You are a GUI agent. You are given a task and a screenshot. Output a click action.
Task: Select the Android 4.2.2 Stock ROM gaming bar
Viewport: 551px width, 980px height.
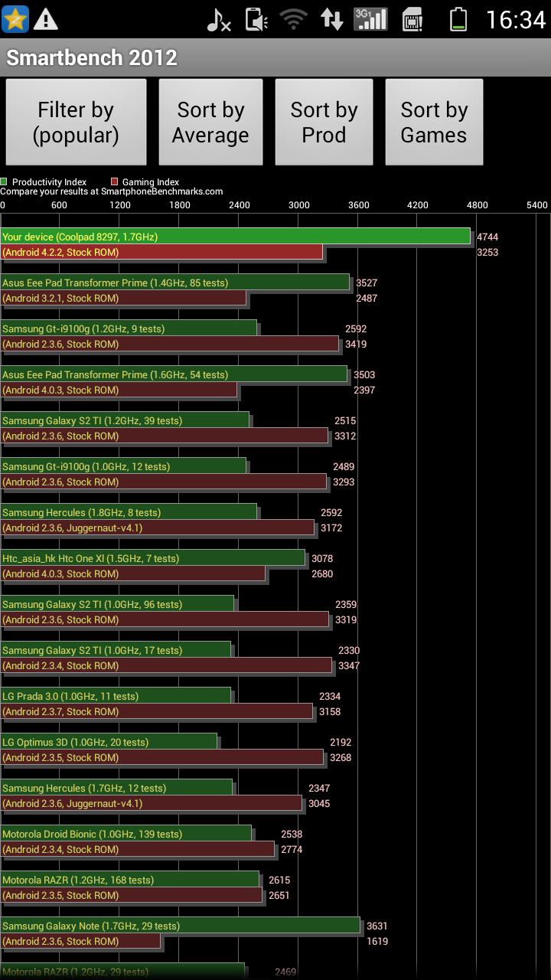pos(162,252)
